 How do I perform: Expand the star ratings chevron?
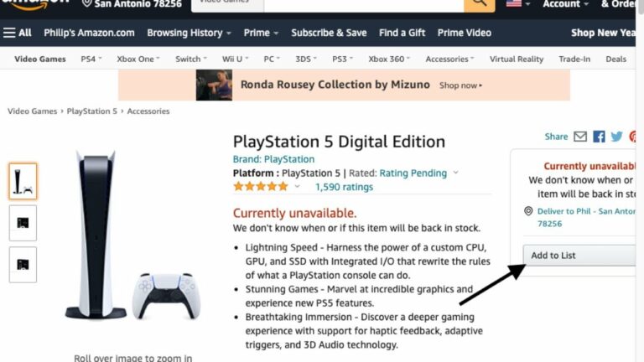[x=297, y=187]
